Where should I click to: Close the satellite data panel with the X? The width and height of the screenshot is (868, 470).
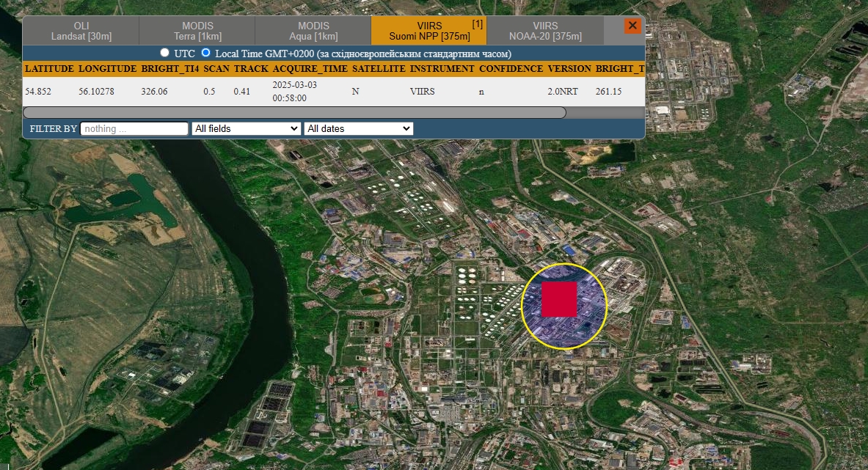(632, 26)
